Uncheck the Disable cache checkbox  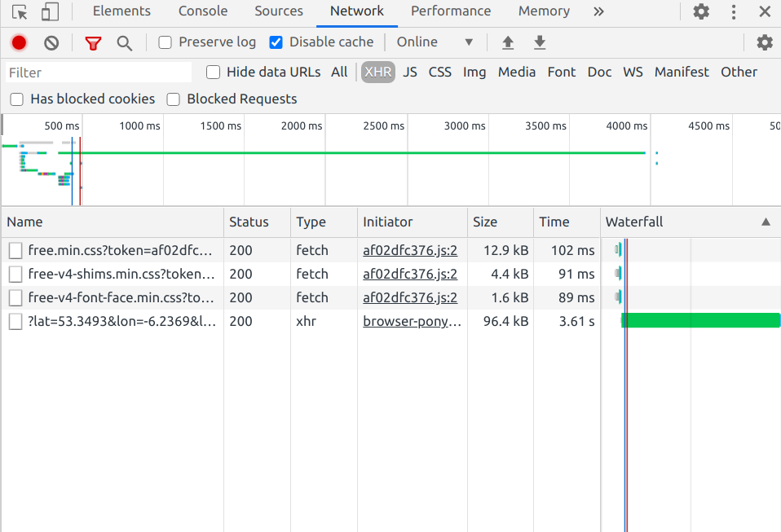(x=276, y=42)
